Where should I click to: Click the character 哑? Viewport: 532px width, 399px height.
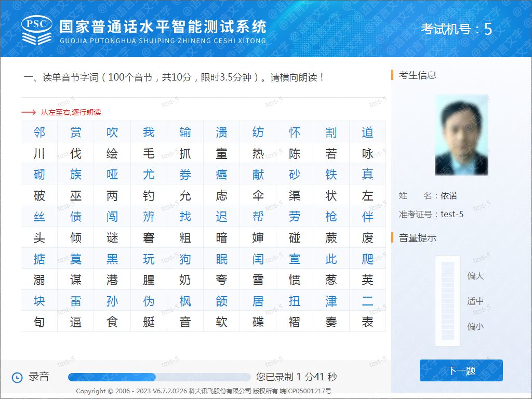112,175
